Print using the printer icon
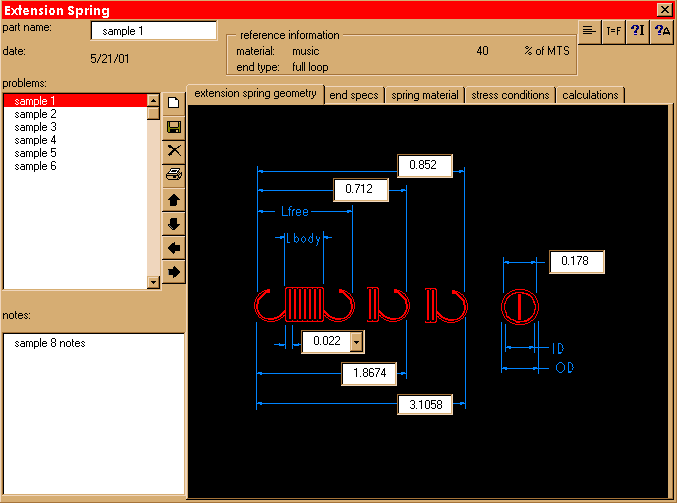The width and height of the screenshot is (677, 503). 174,175
